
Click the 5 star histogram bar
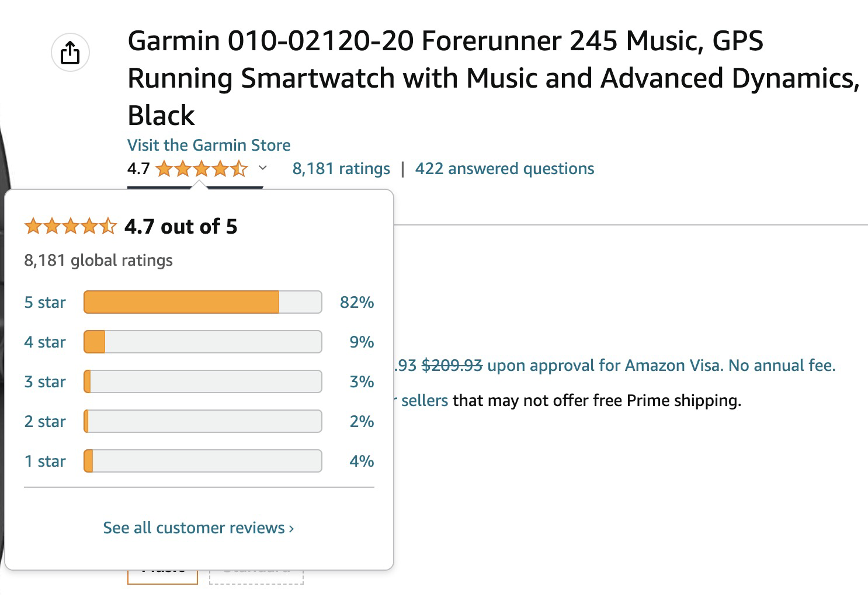pos(203,302)
